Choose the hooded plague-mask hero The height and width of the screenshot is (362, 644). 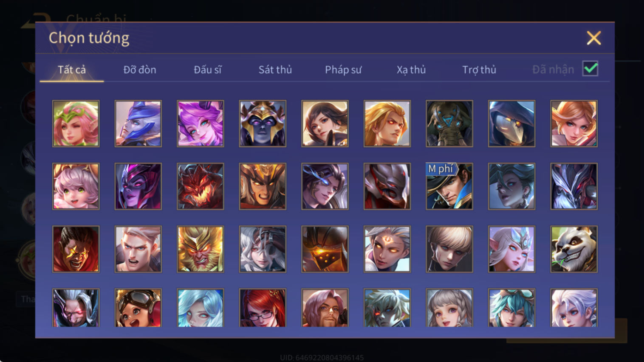point(511,123)
